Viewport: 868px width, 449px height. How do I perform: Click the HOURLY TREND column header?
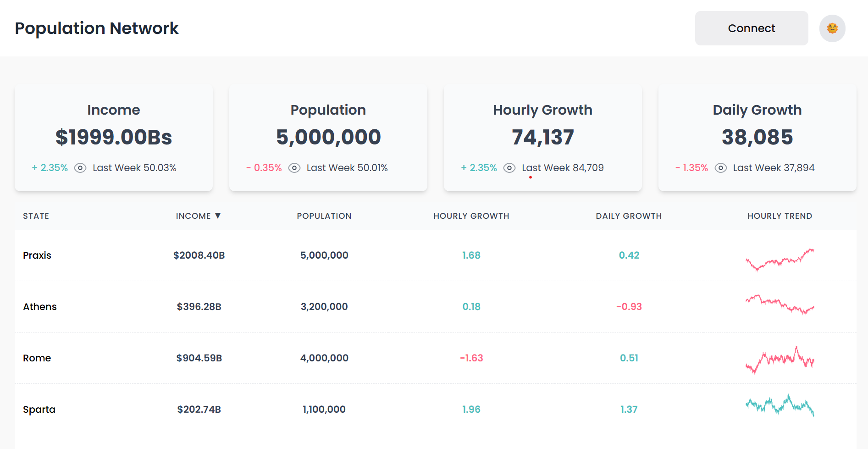780,216
